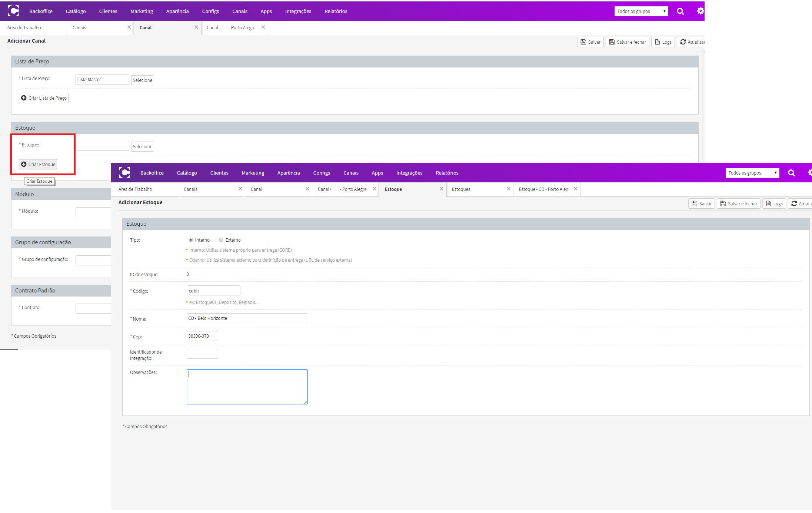
Task: Click the Observações text area
Action: (247, 387)
